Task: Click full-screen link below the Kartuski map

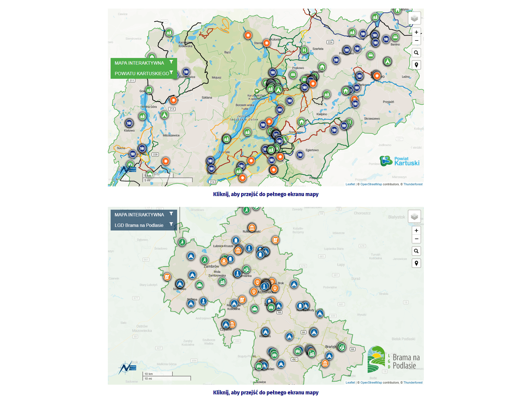Action: click(x=266, y=194)
